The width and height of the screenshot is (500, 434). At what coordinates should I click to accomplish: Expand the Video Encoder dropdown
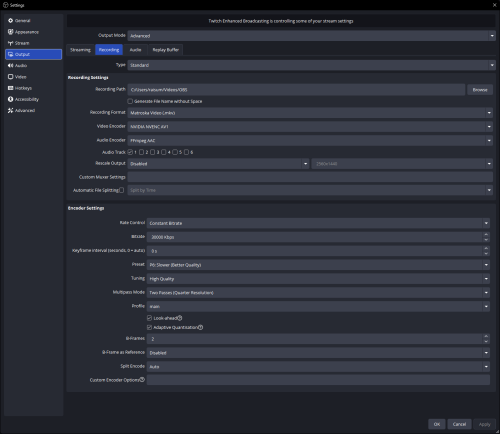click(310, 127)
